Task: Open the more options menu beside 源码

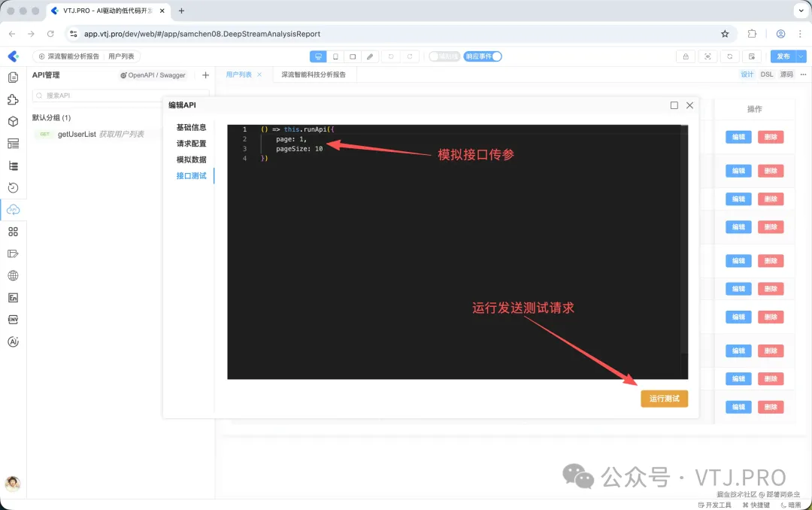Action: [804, 74]
